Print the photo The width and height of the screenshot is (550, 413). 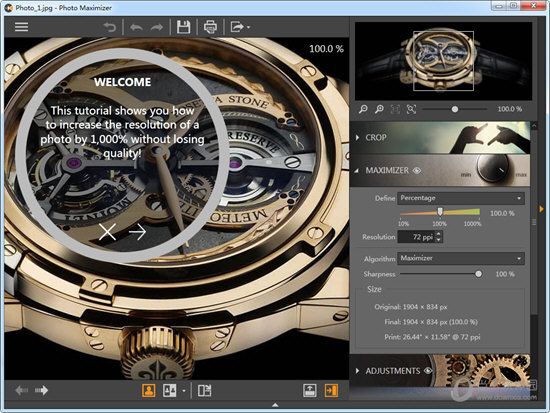pos(210,27)
